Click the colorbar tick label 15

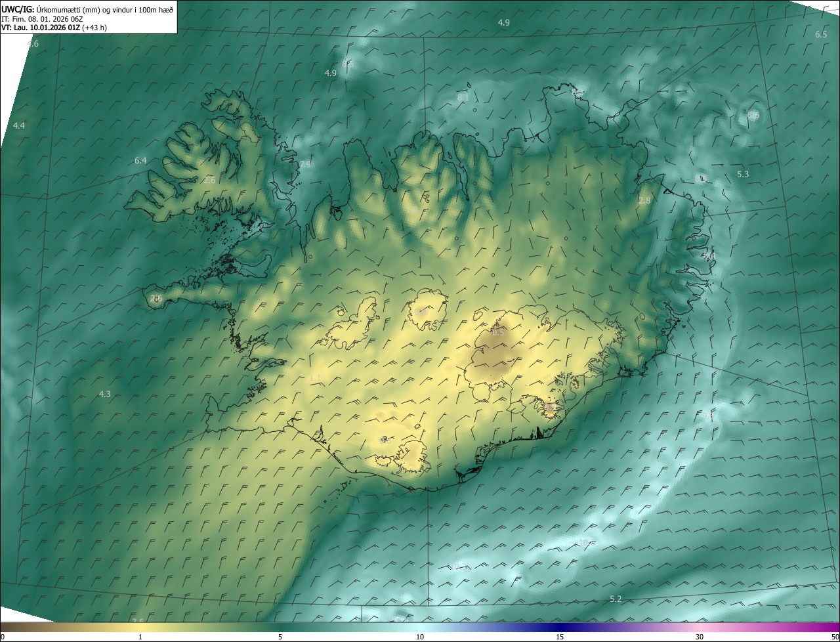(x=560, y=637)
